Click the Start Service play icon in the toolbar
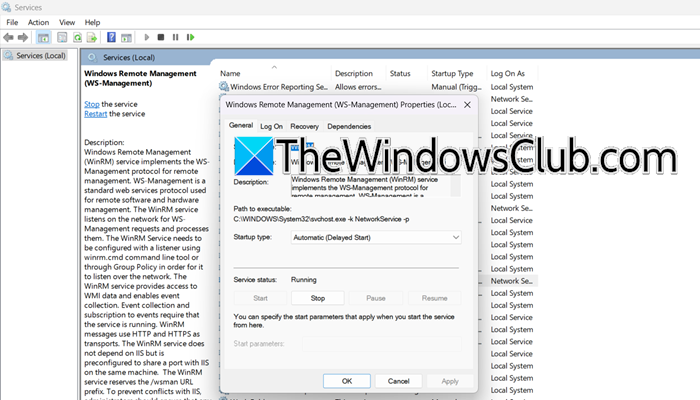 (x=146, y=38)
